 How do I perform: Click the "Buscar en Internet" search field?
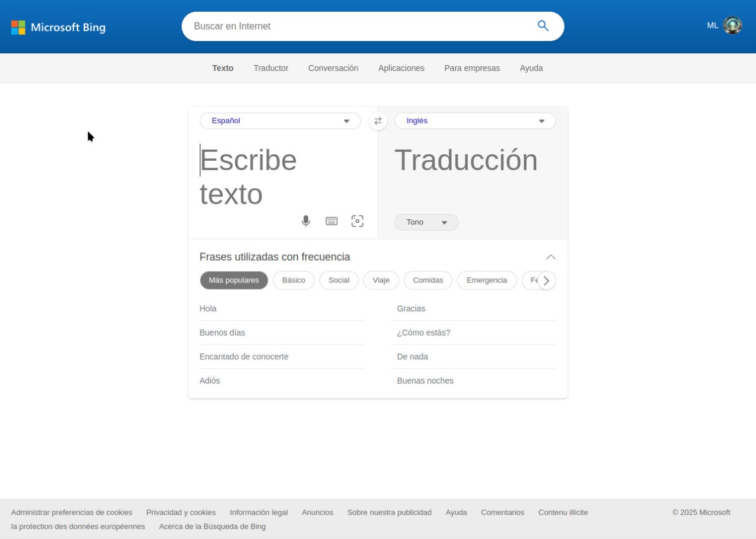[354, 26]
